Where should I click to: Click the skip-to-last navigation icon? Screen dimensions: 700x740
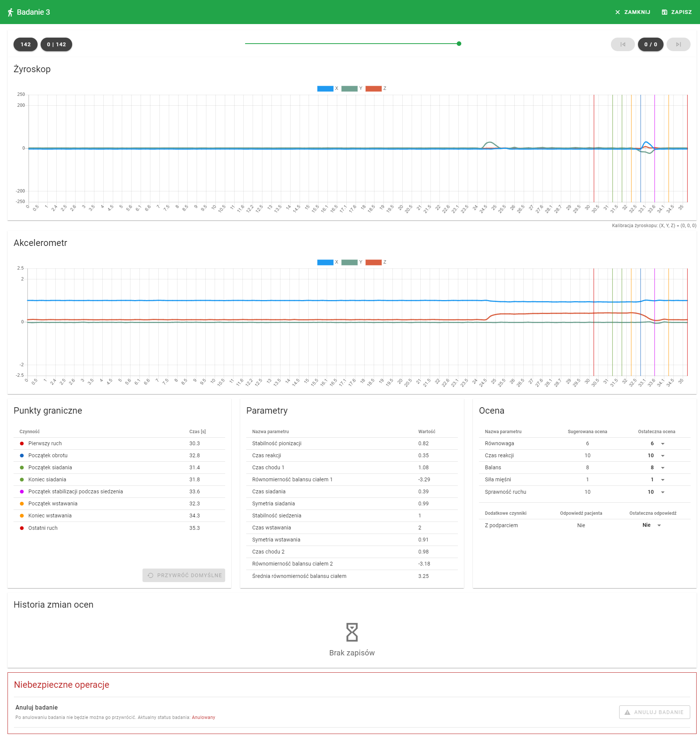pos(678,44)
